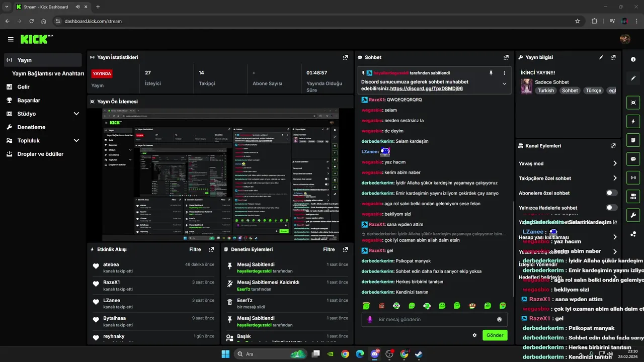The image size is (644, 362).
Task: Pop out the Yayın bilgisi panel
Action: [x=613, y=57]
